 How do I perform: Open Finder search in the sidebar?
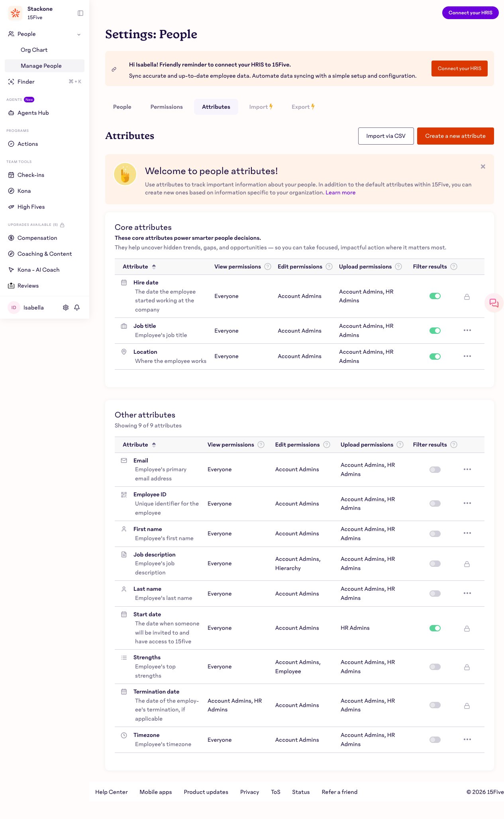[x=45, y=82]
